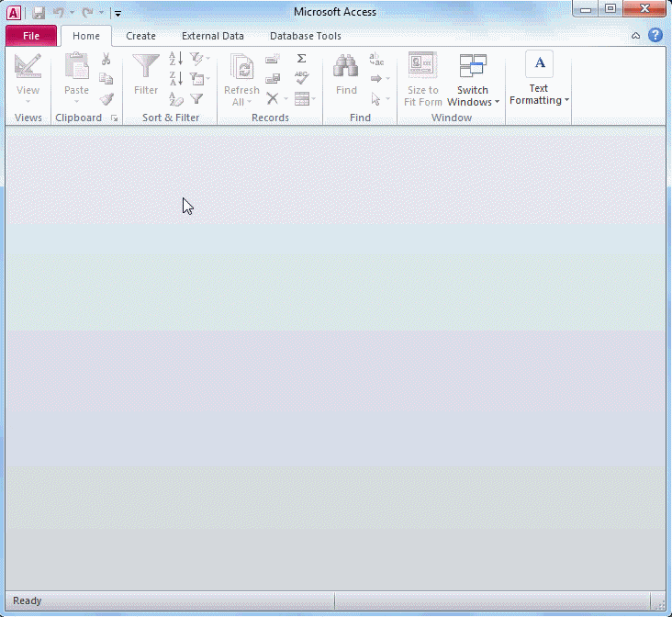672x617 pixels.
Task: Click the View design icon
Action: pyautogui.click(x=28, y=66)
